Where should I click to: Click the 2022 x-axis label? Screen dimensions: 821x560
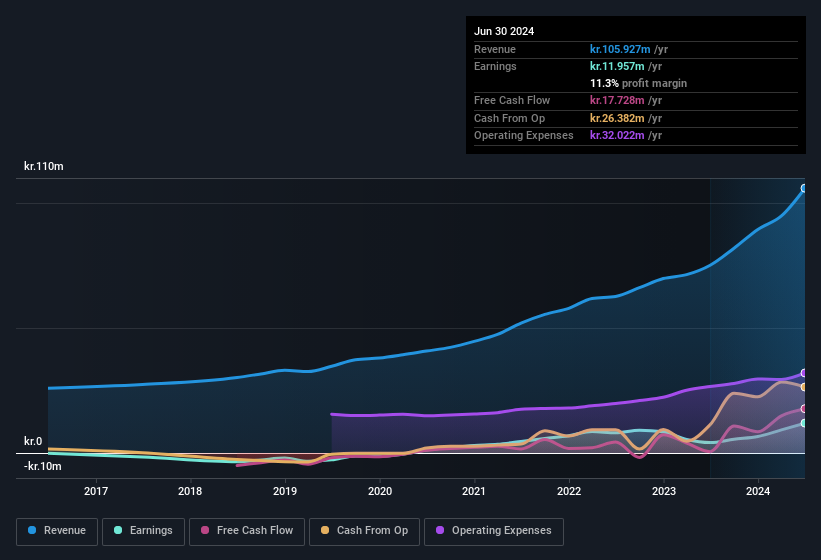click(569, 491)
